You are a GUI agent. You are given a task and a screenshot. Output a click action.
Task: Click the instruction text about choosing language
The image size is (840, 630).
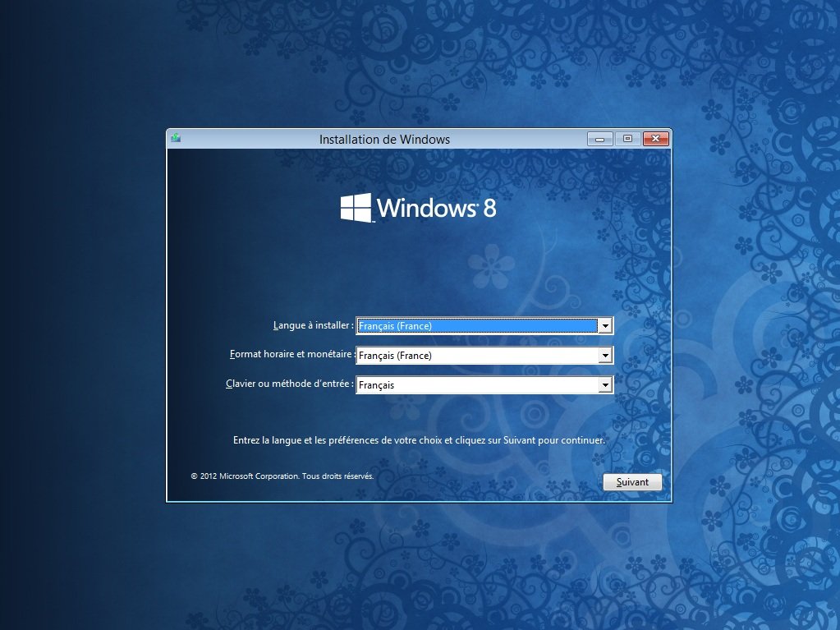[x=419, y=440]
